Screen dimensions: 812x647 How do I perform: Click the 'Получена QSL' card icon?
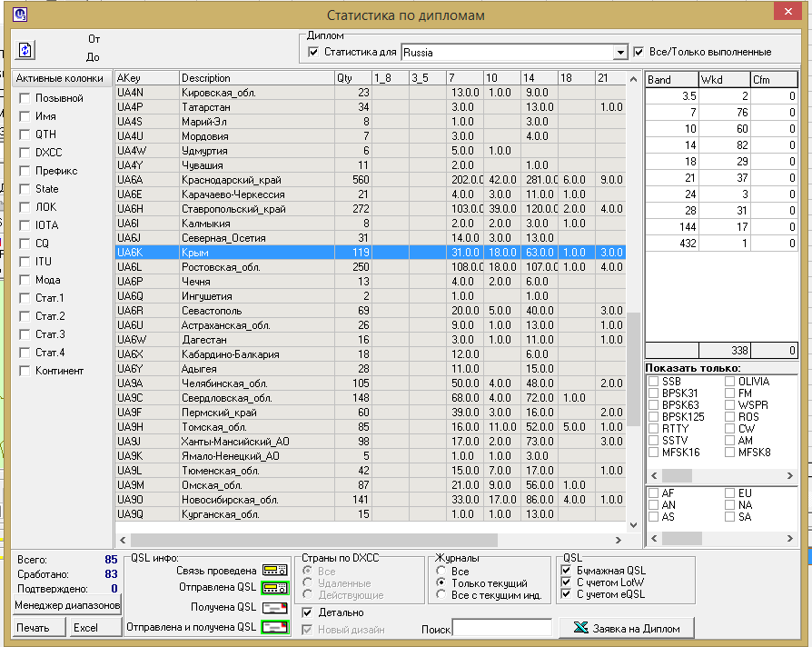click(x=274, y=607)
